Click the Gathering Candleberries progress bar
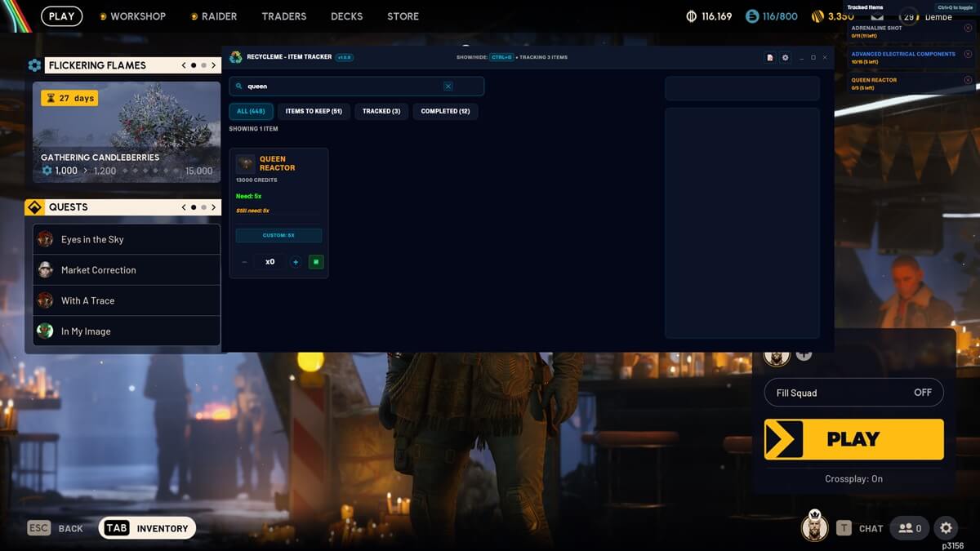This screenshot has width=980, height=551. (x=127, y=171)
